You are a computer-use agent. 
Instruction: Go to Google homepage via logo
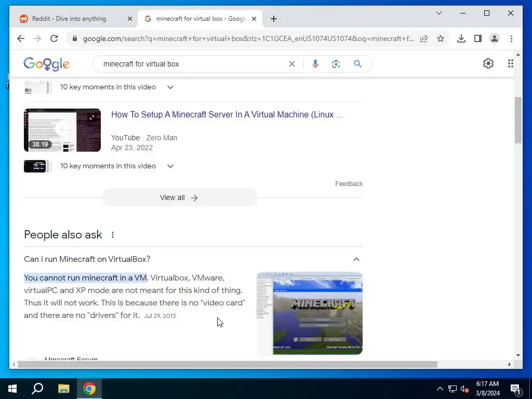pyautogui.click(x=46, y=64)
